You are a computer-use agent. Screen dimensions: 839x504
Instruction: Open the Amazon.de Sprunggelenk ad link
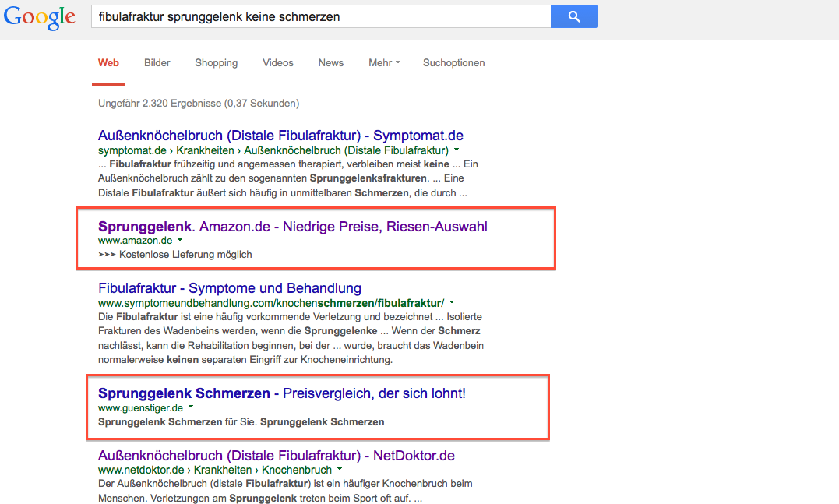click(x=293, y=227)
